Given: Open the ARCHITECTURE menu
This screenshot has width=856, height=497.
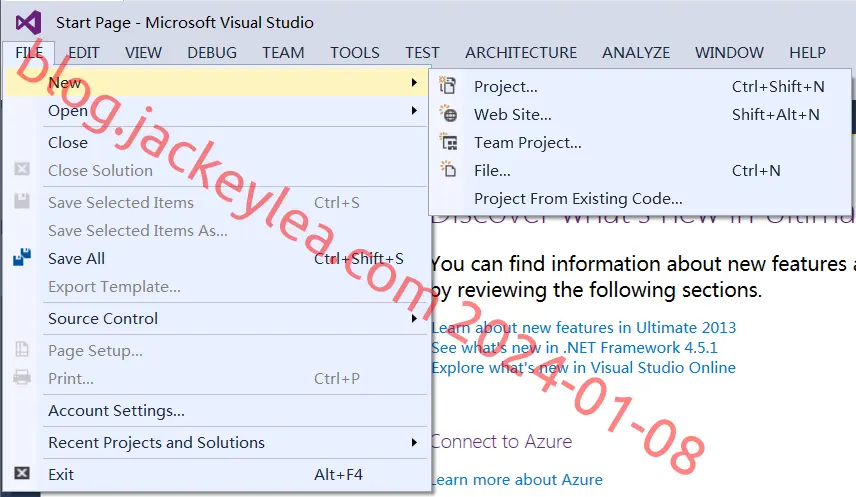Looking at the screenshot, I should click(x=521, y=52).
